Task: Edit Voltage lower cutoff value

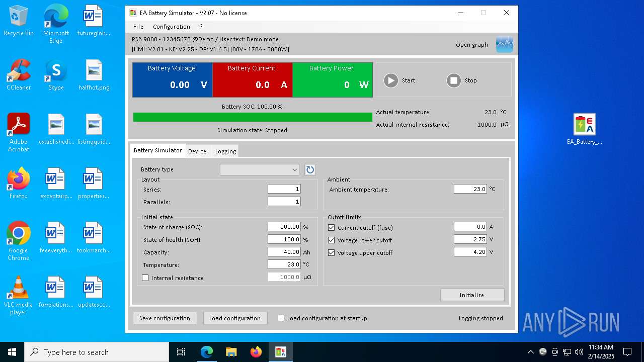Action: tap(470, 239)
